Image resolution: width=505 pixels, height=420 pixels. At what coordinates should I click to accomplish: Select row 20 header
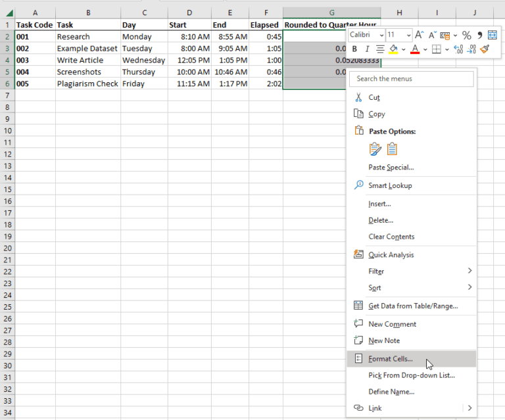[x=7, y=248]
